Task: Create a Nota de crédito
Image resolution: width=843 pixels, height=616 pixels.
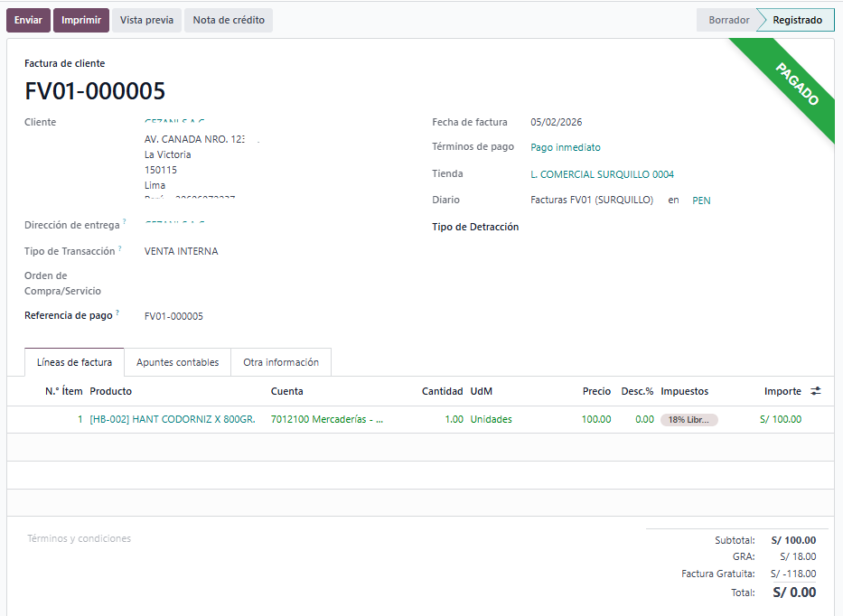Action: (x=229, y=20)
